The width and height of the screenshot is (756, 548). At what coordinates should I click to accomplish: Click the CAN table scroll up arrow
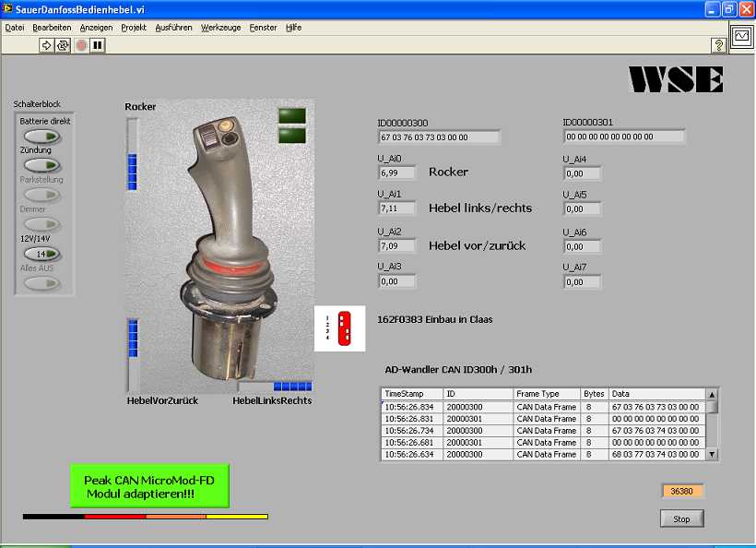[x=712, y=395]
